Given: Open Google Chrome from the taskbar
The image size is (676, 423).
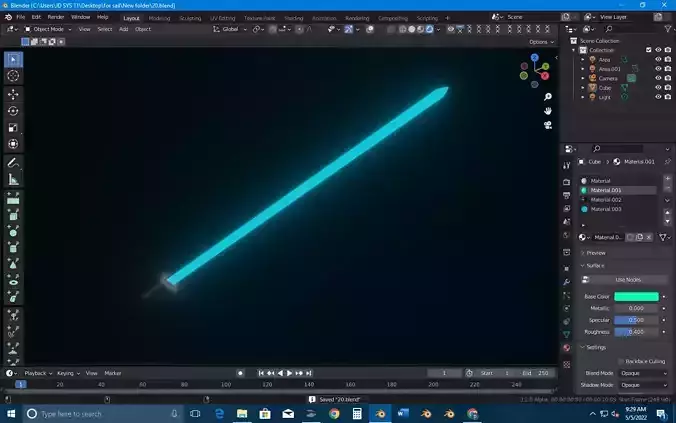Looking at the screenshot, I should pyautogui.click(x=334, y=414).
